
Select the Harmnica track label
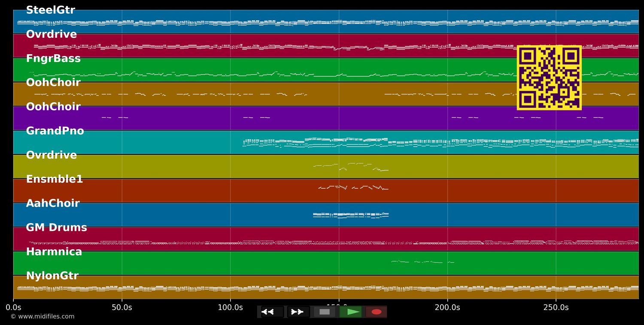tap(54, 252)
